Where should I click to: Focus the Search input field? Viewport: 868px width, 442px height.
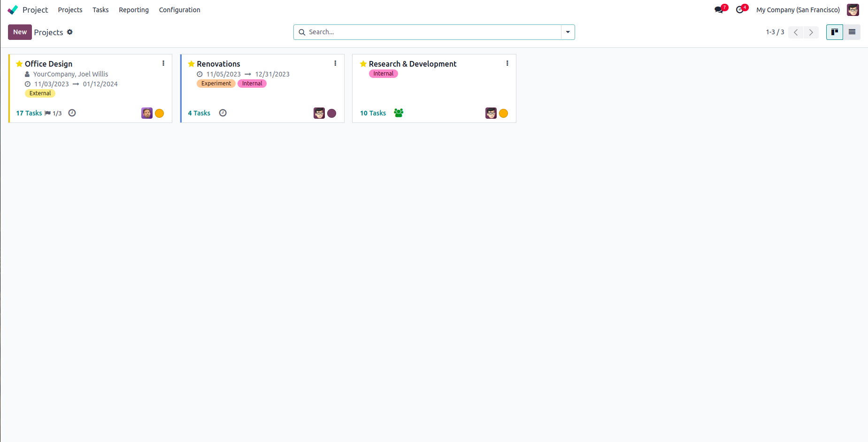click(434, 32)
